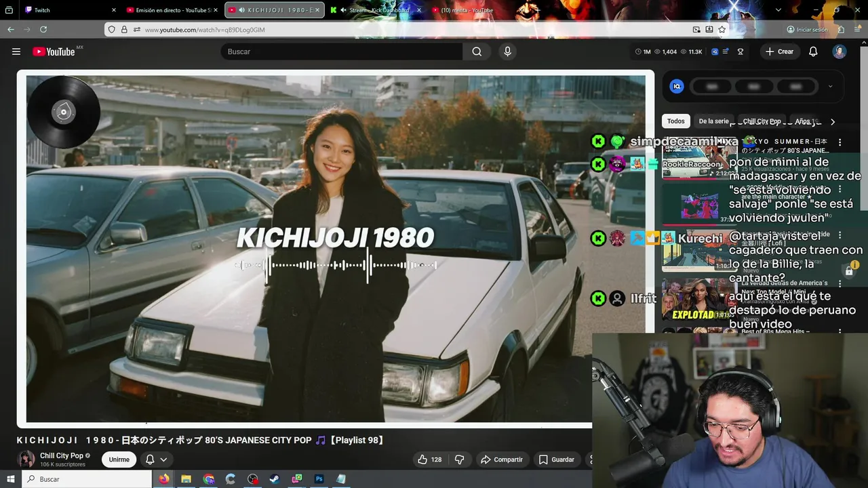Show more filter chips with right arrow
Viewport: 868px width, 488px height.
(x=833, y=122)
